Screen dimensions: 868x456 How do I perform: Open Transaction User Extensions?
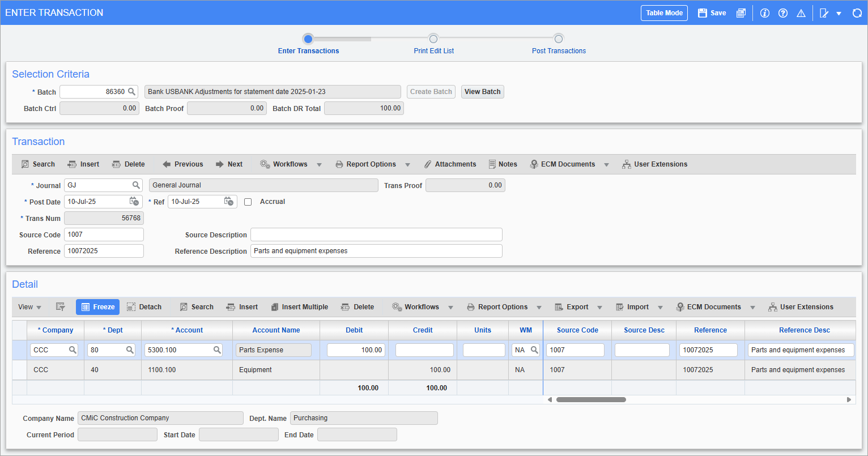coord(654,164)
